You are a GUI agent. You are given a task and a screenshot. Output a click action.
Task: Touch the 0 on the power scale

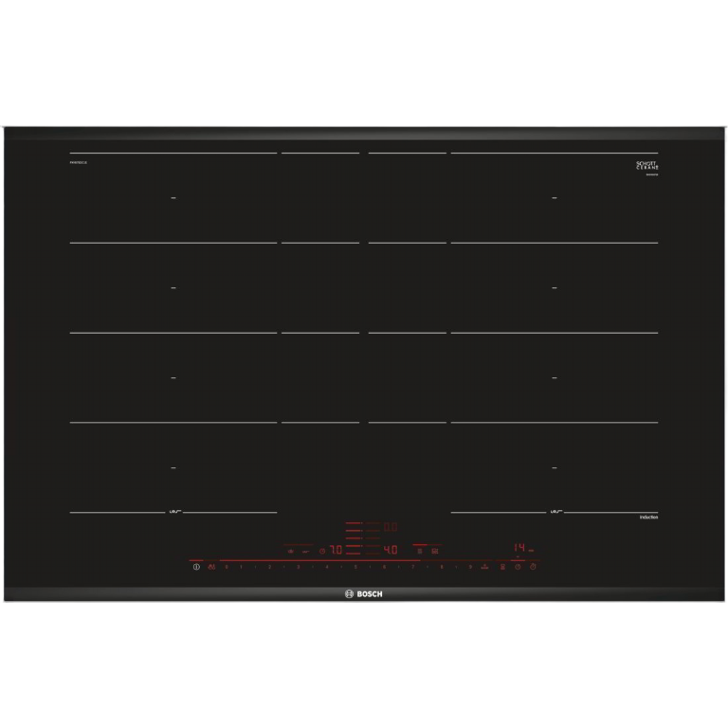coord(227,567)
